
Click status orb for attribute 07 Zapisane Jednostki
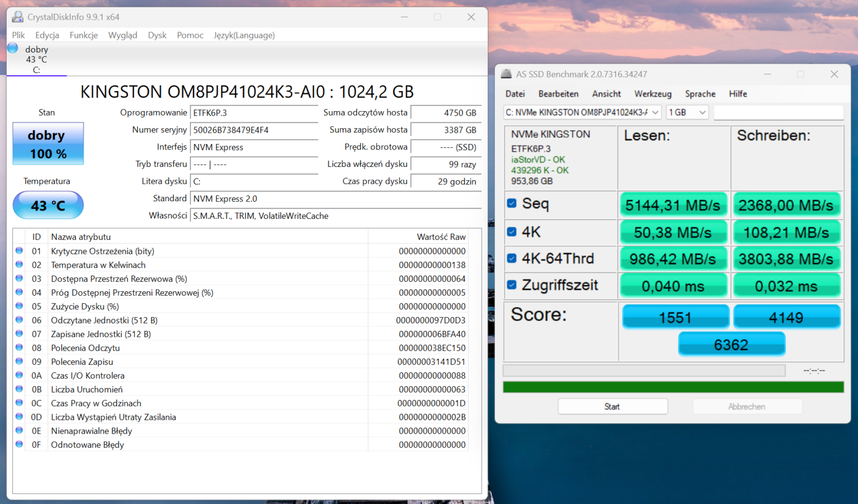19,334
